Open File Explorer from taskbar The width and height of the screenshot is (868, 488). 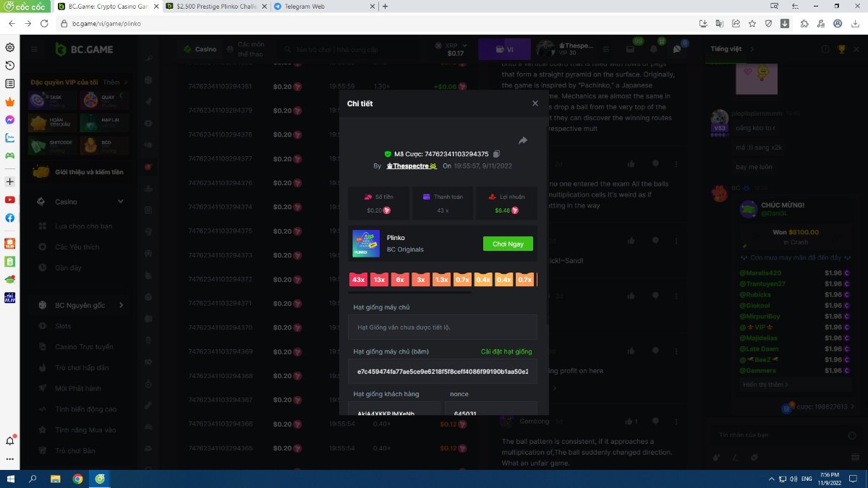(55, 479)
